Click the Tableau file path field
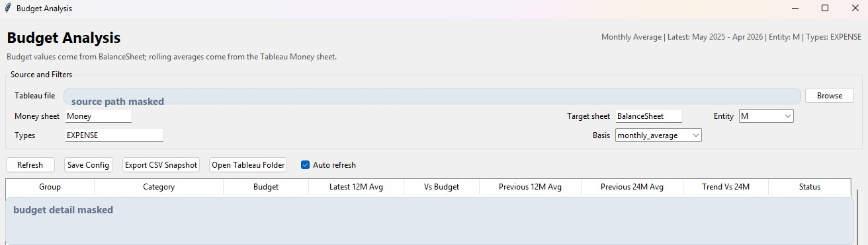The image size is (868, 245). click(x=432, y=96)
